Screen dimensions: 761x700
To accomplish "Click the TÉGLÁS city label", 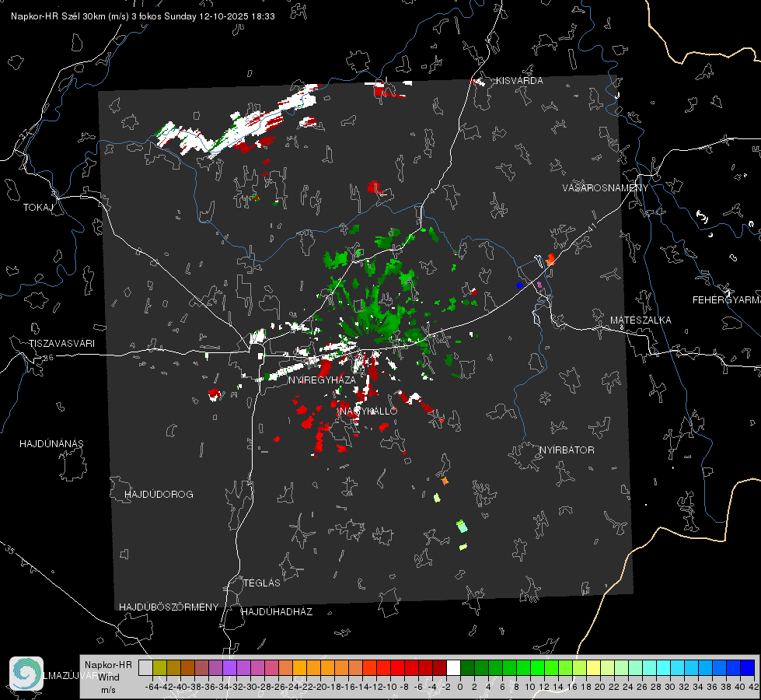I will click(262, 583).
